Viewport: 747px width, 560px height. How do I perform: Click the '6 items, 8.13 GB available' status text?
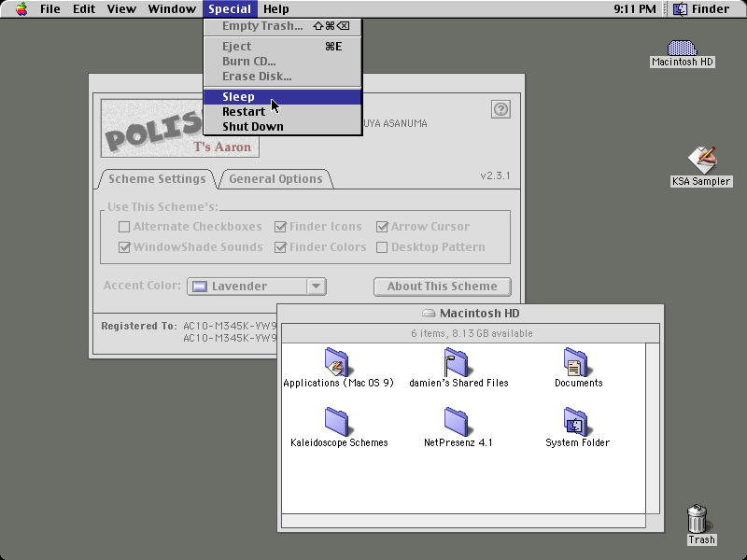[x=472, y=333]
